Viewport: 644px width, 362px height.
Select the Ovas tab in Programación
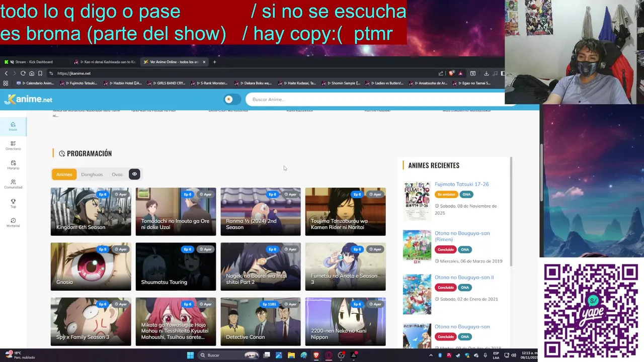pyautogui.click(x=117, y=174)
